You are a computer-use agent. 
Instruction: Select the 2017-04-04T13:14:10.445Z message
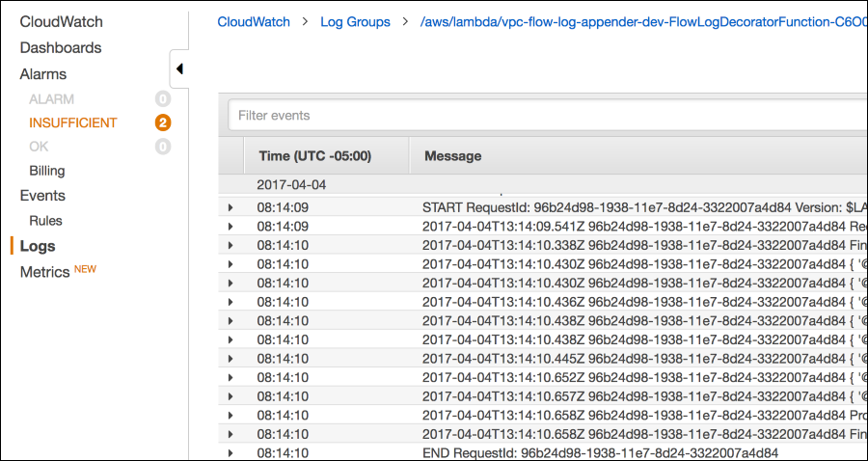(644, 358)
